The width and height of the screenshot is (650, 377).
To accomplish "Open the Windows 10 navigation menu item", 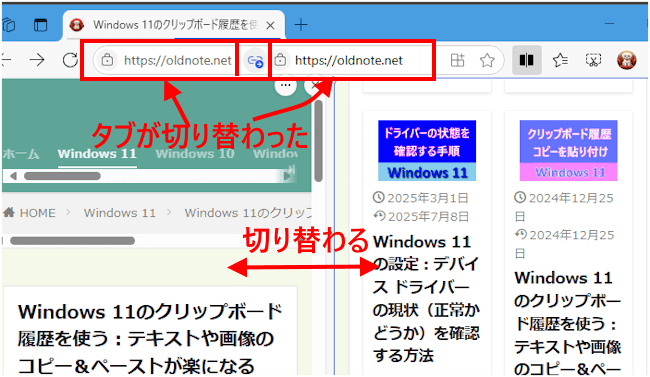I will coord(195,154).
